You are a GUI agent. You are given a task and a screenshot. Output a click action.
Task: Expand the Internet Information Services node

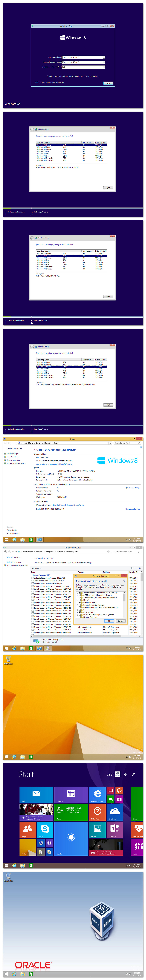(x=77, y=605)
